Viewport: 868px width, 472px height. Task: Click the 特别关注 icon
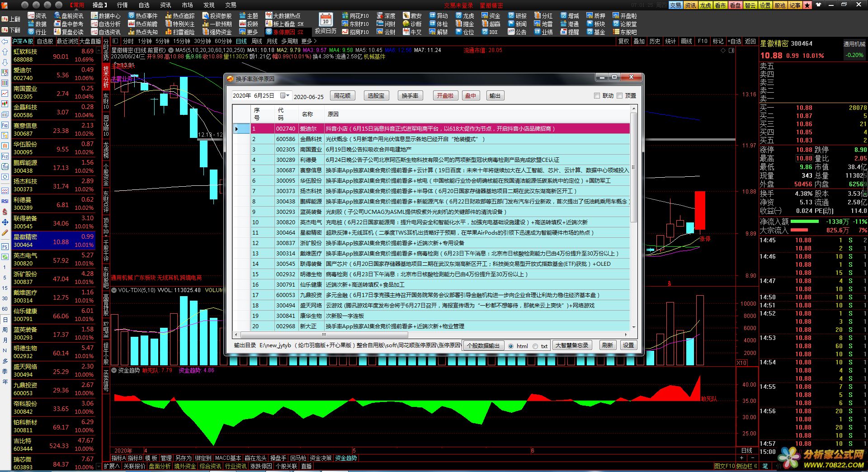click(180, 24)
